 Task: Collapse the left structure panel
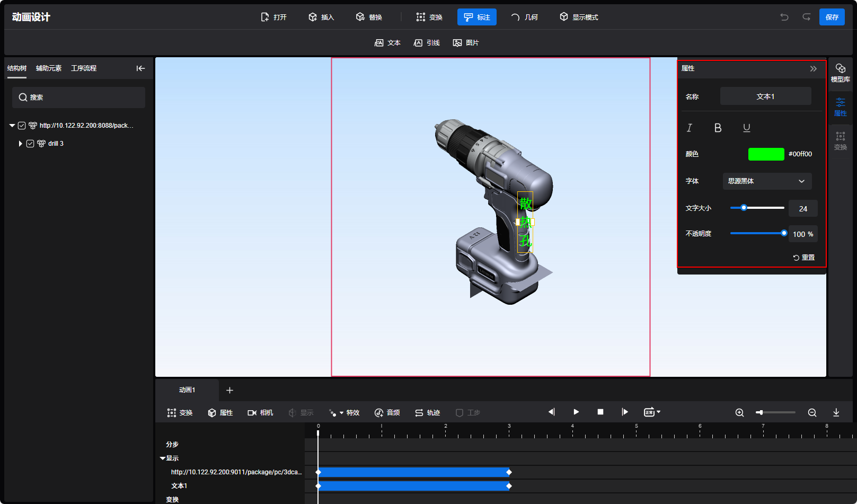tap(140, 68)
